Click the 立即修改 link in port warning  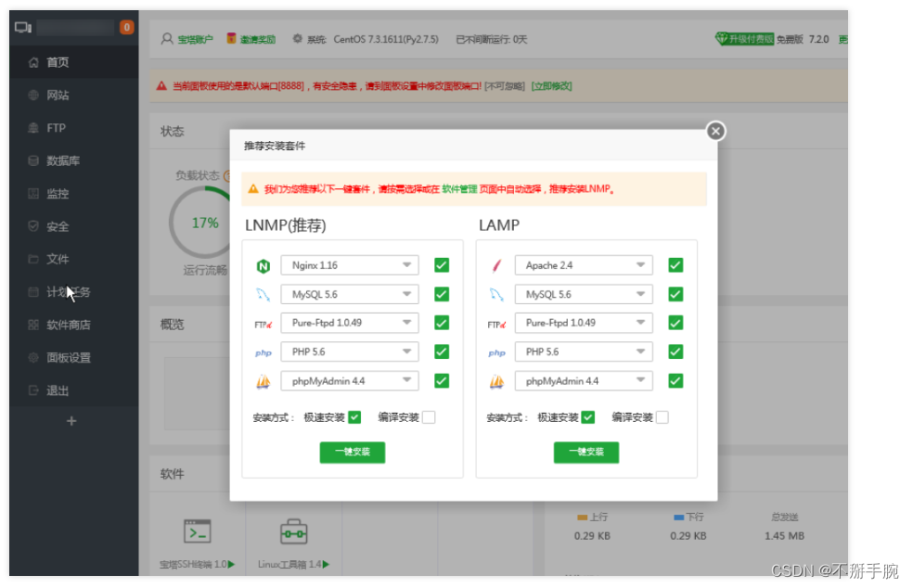point(551,86)
